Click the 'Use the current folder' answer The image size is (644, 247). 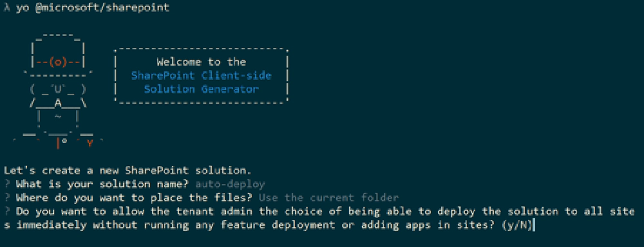328,197
